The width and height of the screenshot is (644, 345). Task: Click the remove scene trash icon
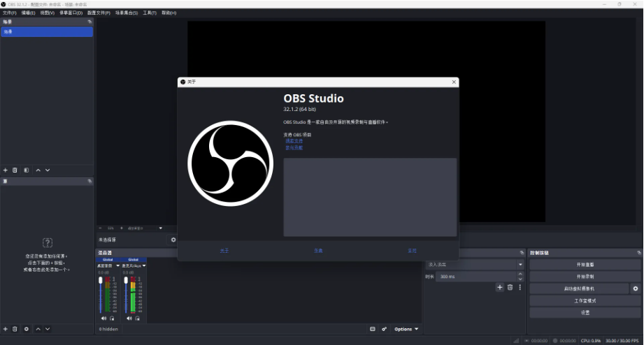[15, 170]
